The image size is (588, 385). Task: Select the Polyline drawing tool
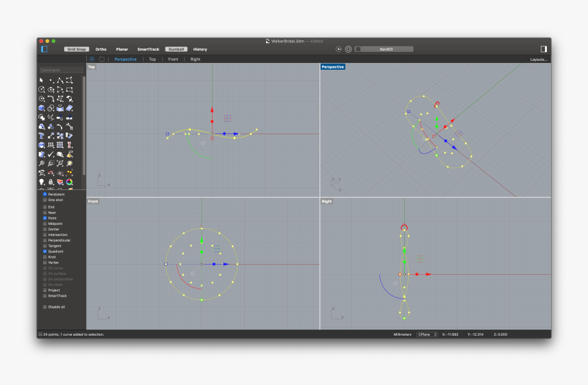tap(60, 80)
